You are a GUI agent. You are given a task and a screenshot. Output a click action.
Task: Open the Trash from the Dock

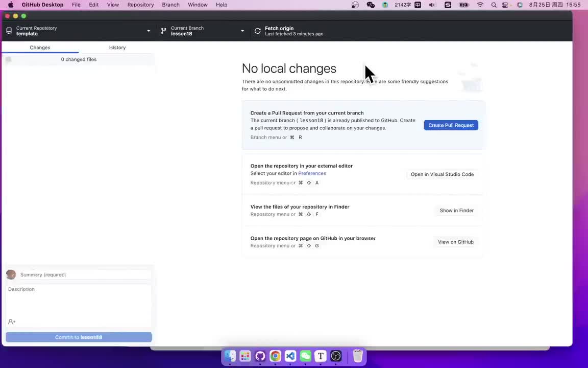[x=358, y=356]
